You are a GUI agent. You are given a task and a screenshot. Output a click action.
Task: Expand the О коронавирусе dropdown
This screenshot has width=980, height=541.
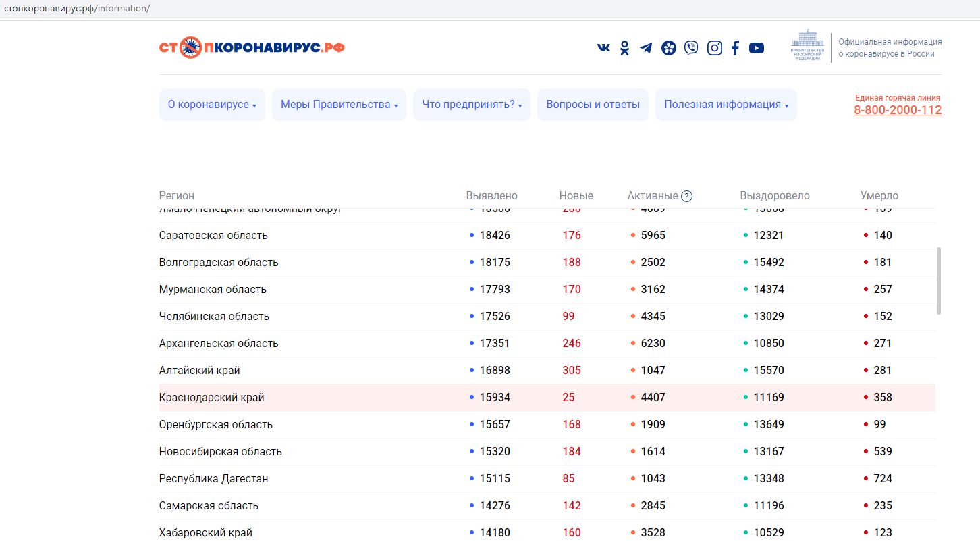pos(212,105)
